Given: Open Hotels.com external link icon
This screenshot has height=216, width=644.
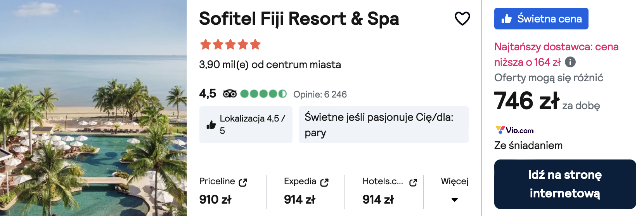Looking at the screenshot, I should point(413,182).
